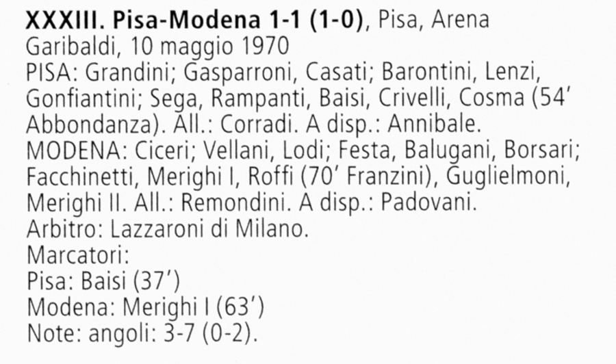Click the reserve name 'Annibale'
The image size is (616, 364).
(x=432, y=125)
